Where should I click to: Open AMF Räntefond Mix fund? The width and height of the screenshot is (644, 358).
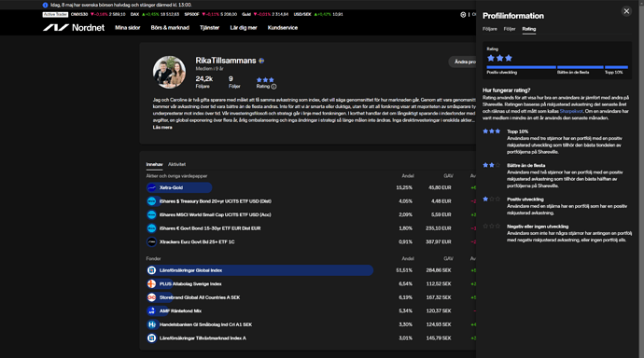click(180, 311)
